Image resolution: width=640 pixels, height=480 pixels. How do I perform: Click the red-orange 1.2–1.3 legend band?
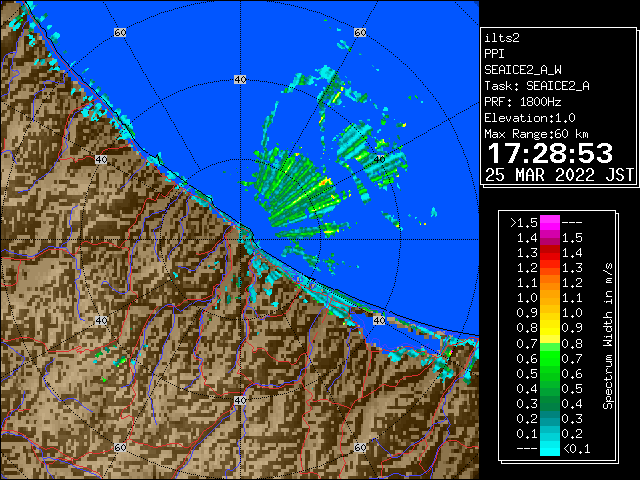point(549,268)
